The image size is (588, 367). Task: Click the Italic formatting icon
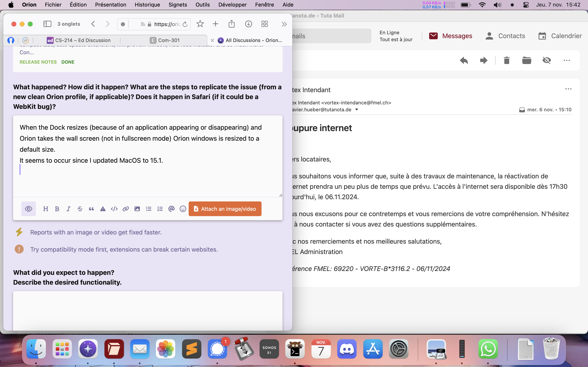pyautogui.click(x=69, y=209)
